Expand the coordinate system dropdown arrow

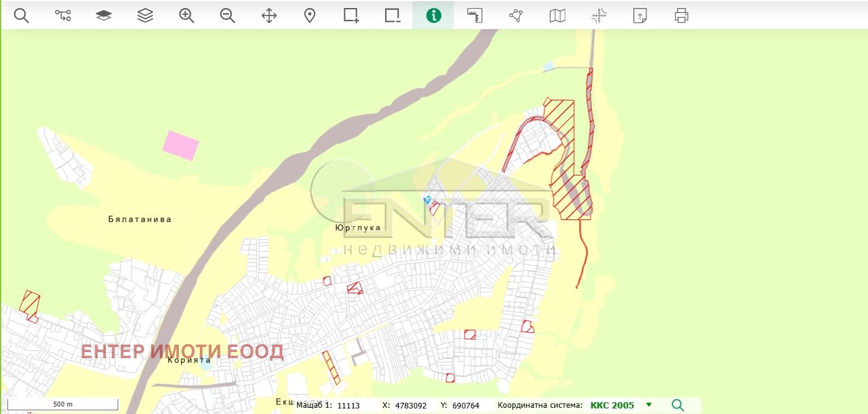coord(649,405)
